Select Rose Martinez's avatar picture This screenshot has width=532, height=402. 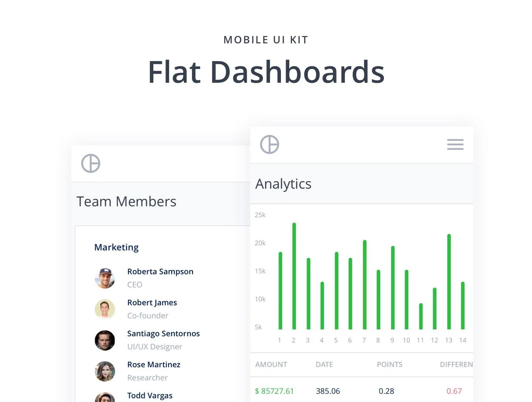click(x=105, y=372)
